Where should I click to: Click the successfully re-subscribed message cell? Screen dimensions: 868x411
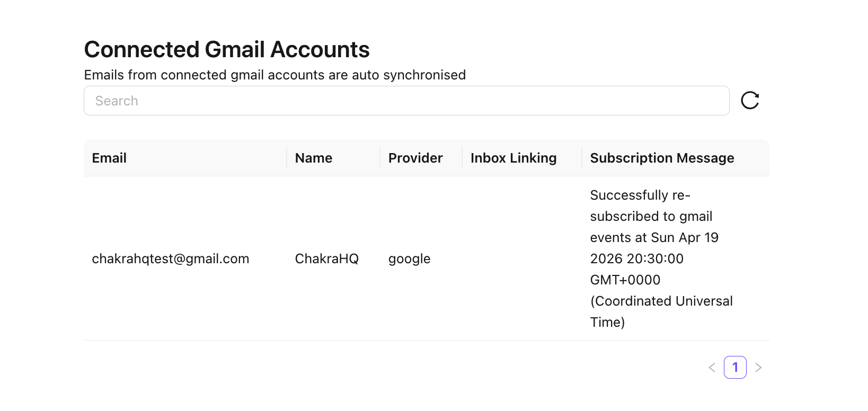661,258
